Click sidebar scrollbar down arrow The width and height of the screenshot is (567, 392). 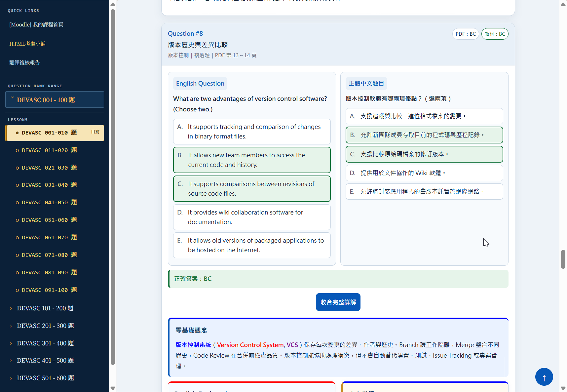pyautogui.click(x=113, y=388)
